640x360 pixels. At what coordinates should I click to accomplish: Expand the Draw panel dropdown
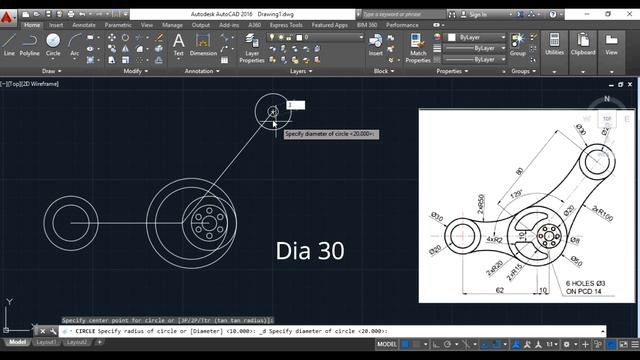(51, 71)
